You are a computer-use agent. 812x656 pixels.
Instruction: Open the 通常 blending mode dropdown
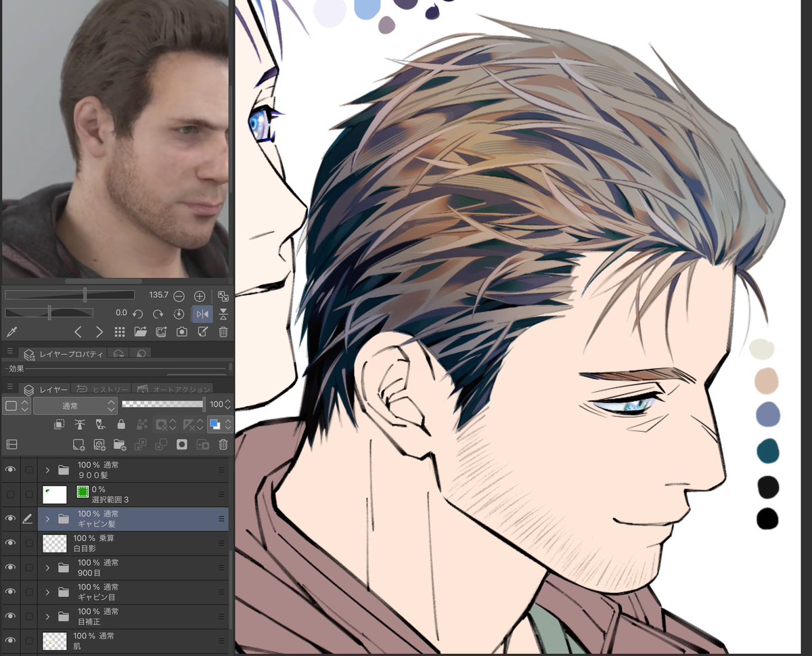tap(75, 406)
